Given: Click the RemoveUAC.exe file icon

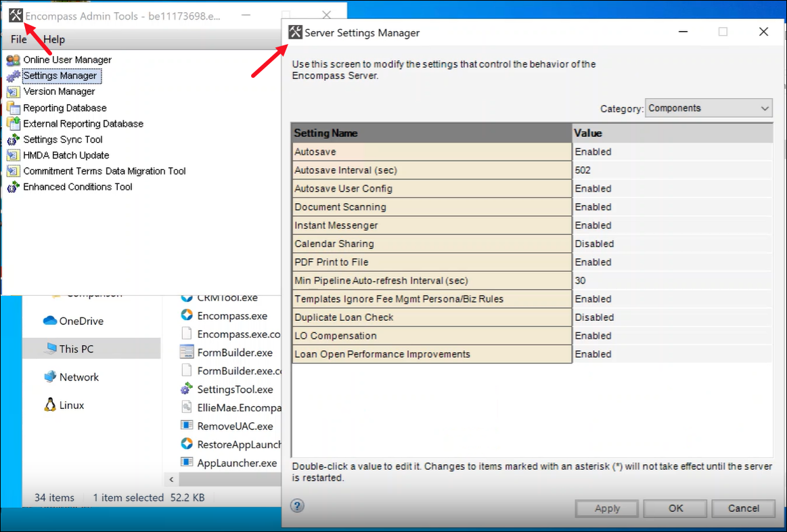Looking at the screenshot, I should tap(187, 426).
